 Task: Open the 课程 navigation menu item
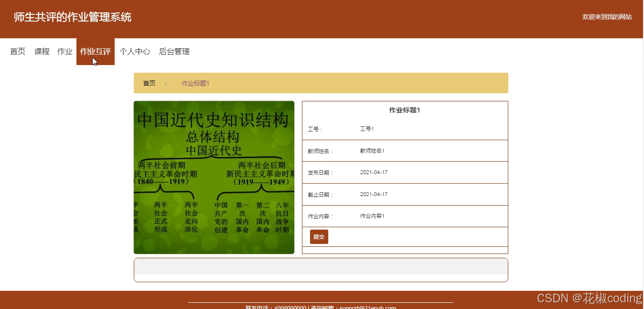[42, 51]
